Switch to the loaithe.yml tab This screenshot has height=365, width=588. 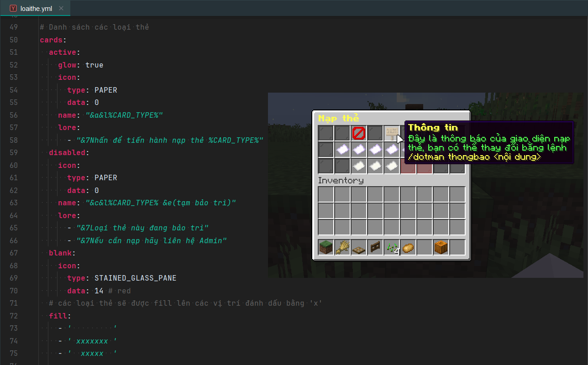[35, 8]
